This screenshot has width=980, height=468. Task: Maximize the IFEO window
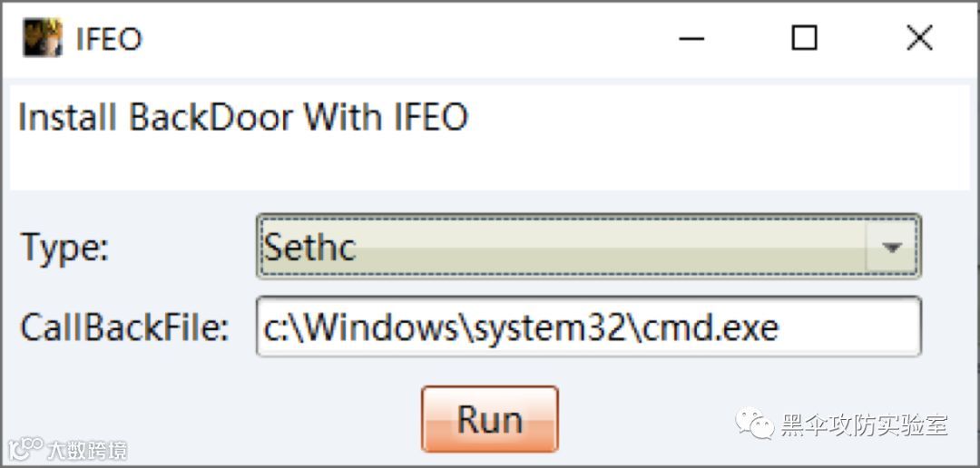tap(804, 38)
